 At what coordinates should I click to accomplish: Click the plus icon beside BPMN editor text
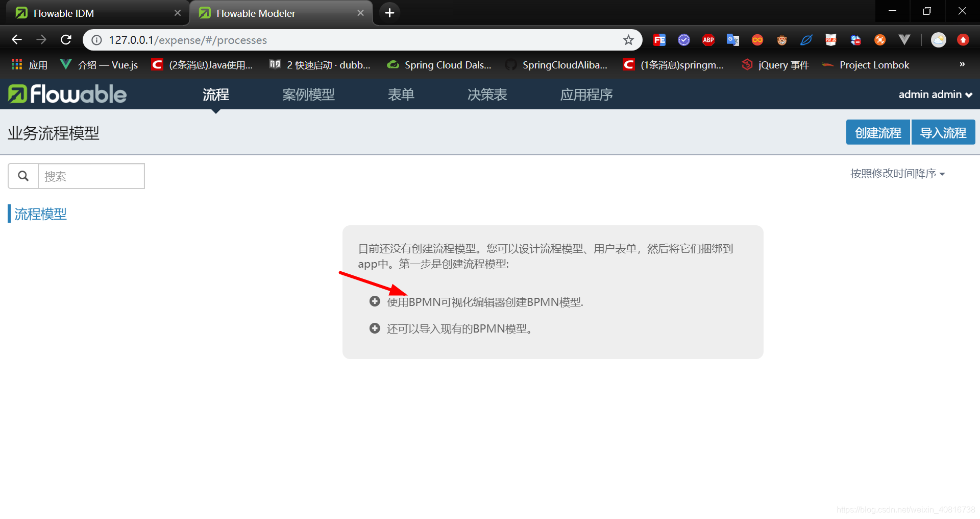point(374,301)
